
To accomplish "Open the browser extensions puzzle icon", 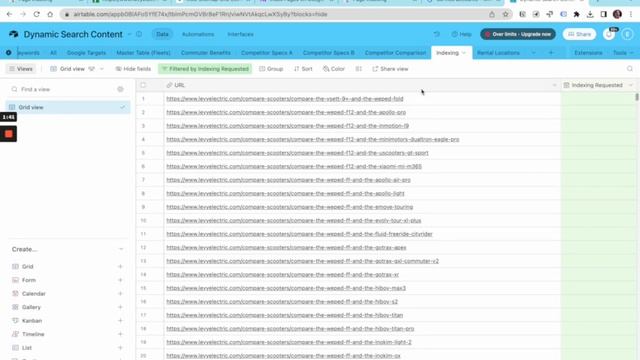I will tap(576, 14).
